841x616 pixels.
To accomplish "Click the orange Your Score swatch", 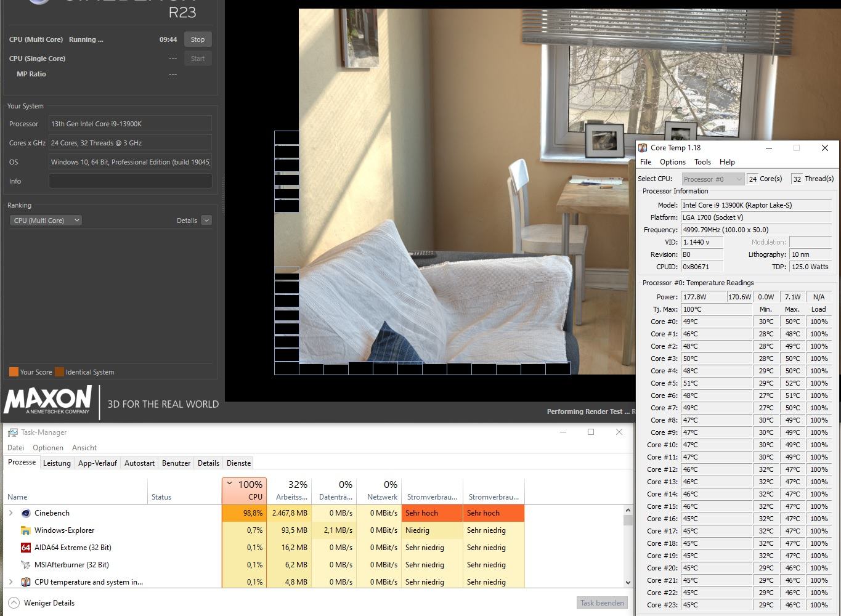I will (x=14, y=372).
